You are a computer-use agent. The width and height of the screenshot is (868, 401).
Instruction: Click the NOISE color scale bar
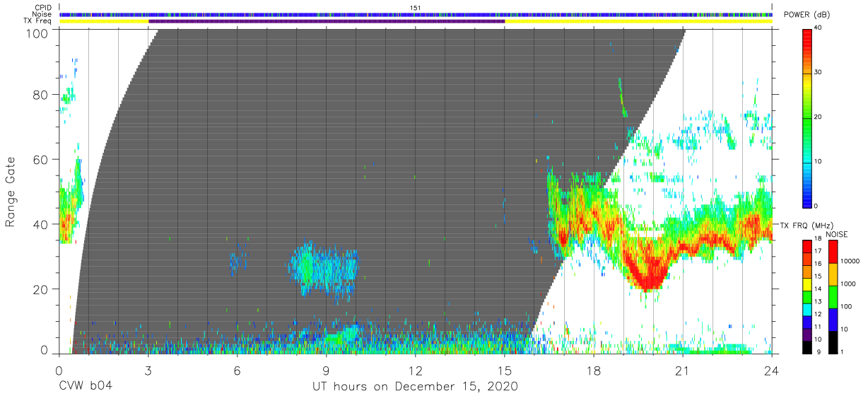(x=833, y=296)
